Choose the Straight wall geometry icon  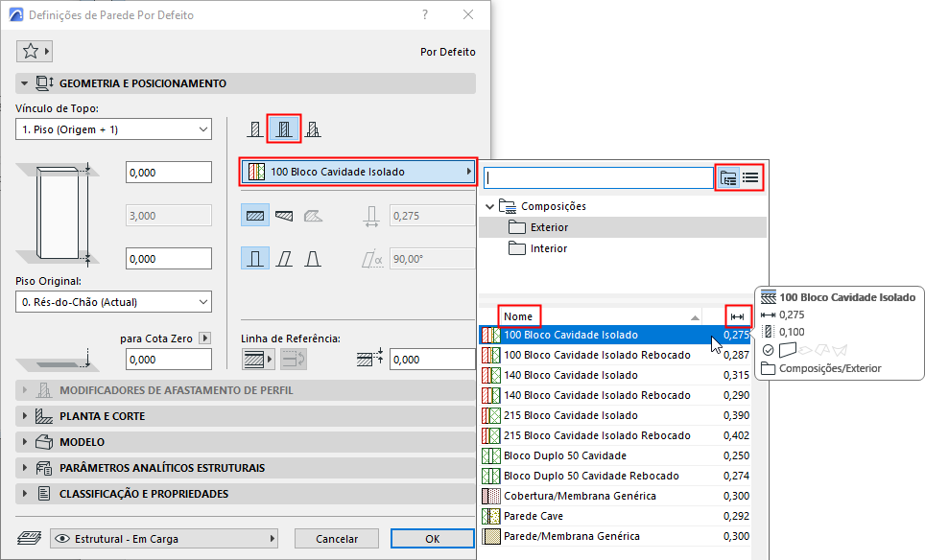tap(255, 216)
